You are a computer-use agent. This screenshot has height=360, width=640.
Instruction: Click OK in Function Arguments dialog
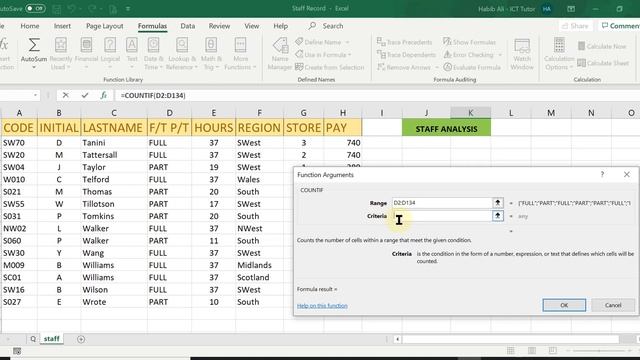pyautogui.click(x=564, y=305)
